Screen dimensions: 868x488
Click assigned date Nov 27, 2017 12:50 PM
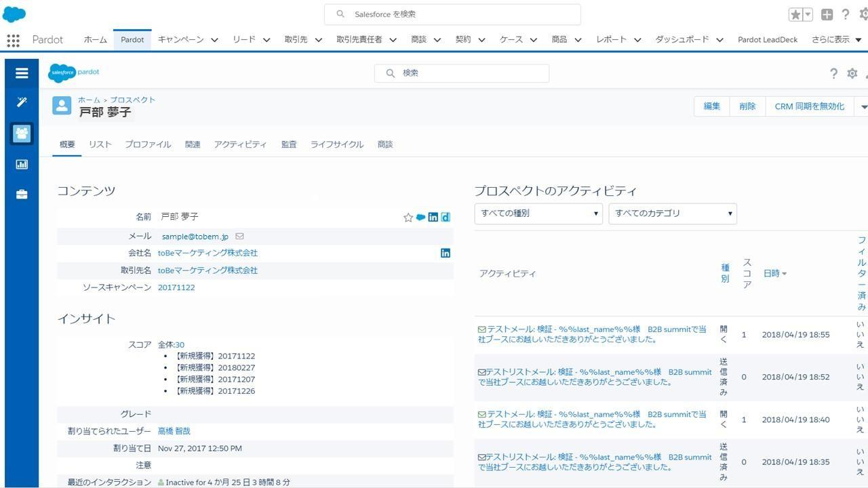200,448
